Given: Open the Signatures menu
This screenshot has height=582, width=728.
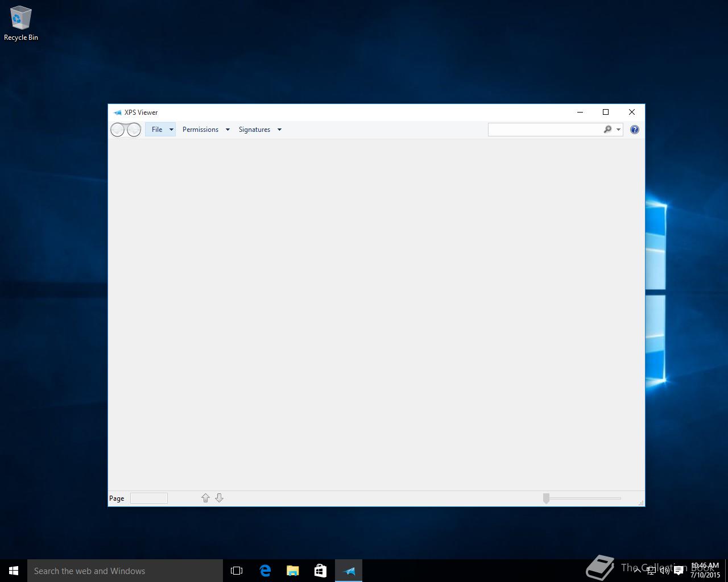Looking at the screenshot, I should pyautogui.click(x=254, y=130).
